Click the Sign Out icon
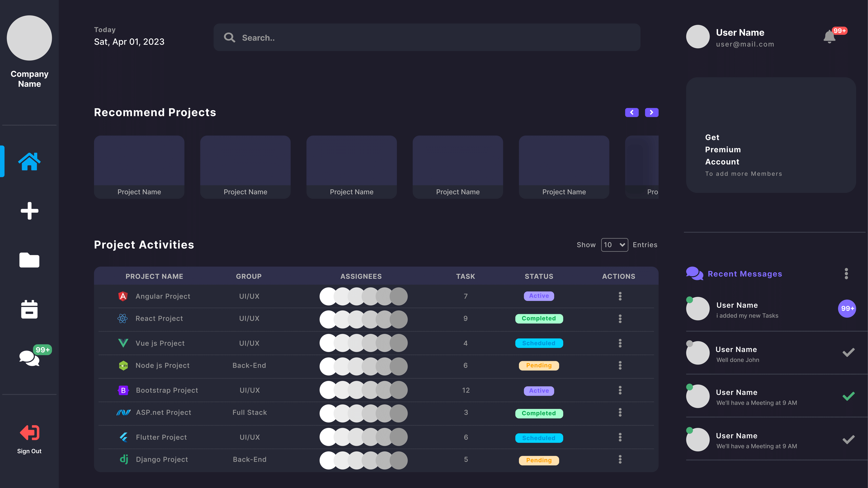Viewport: 868px width, 488px height. tap(29, 433)
